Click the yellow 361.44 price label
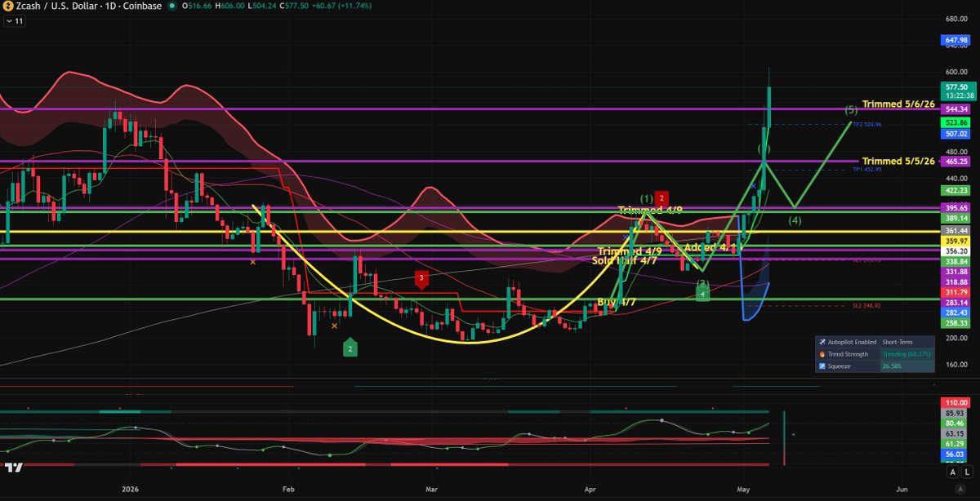Screen dimensions: 980x501 click(956, 231)
